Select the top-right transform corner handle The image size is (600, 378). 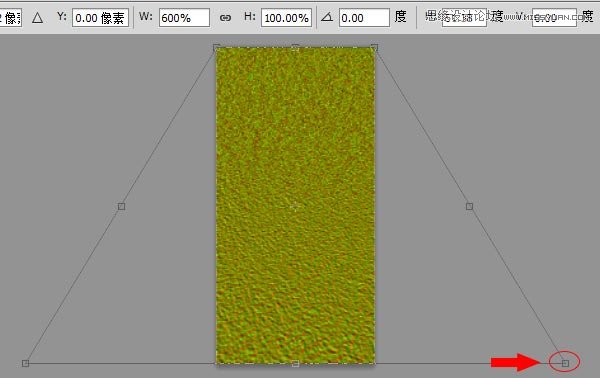click(x=374, y=47)
